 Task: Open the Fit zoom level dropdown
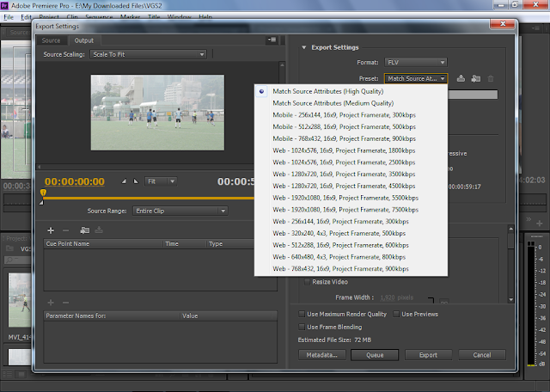(x=161, y=181)
